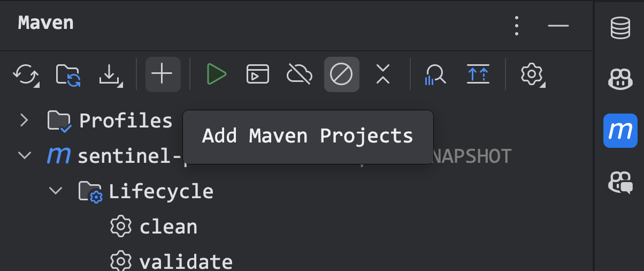644x271 pixels.
Task: Open Maven panel options menu
Action: pos(517,26)
